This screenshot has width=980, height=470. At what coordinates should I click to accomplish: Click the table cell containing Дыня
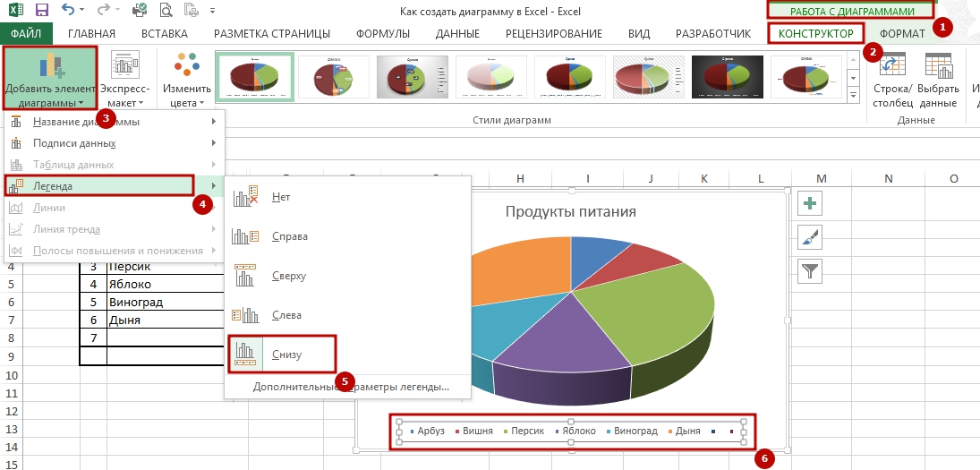(x=166, y=320)
